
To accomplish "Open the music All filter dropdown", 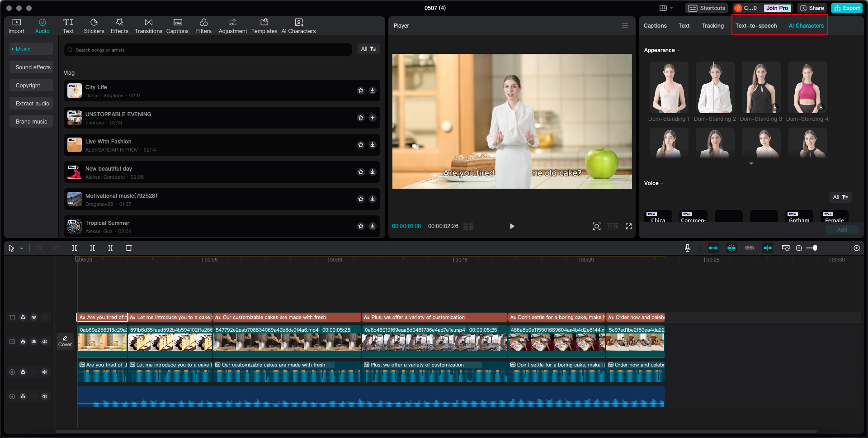I will [368, 49].
